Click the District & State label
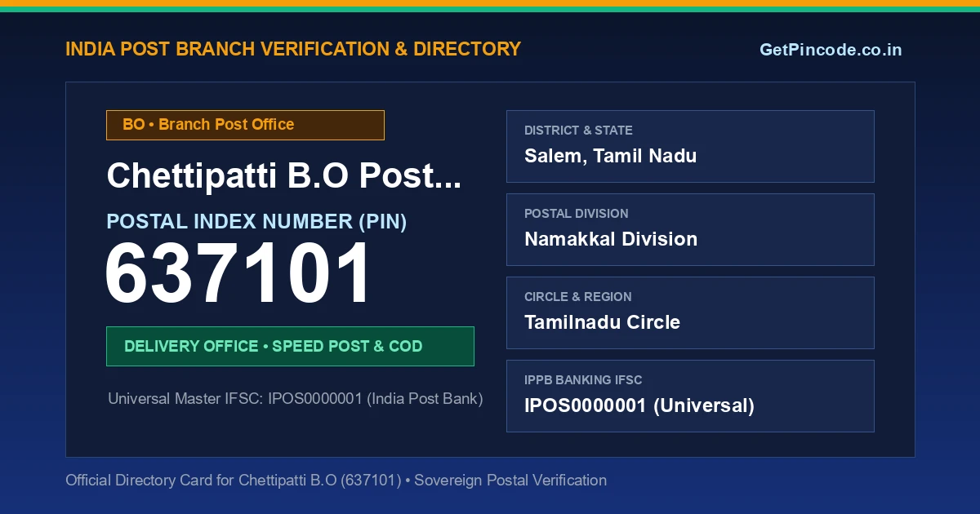 point(578,131)
